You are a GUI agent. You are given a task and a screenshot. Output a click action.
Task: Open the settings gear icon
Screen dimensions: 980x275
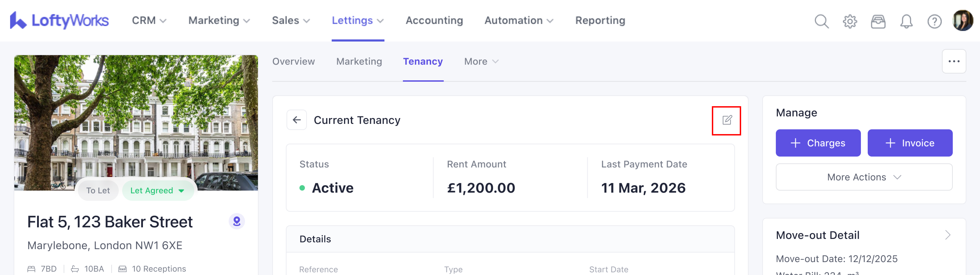[x=850, y=21]
